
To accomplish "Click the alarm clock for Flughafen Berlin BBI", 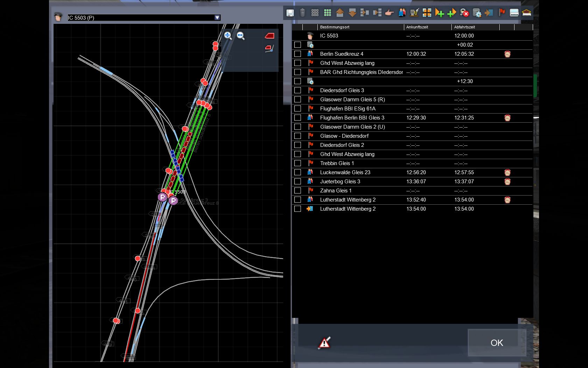I will pyautogui.click(x=507, y=118).
